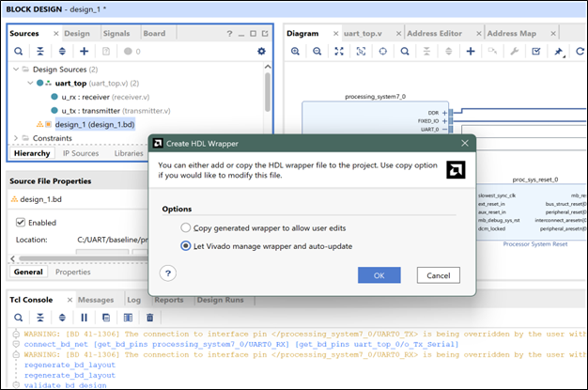Toggle the pin icon in Diagram toolbar
Viewport: 588px width, 390px height.
point(559,52)
